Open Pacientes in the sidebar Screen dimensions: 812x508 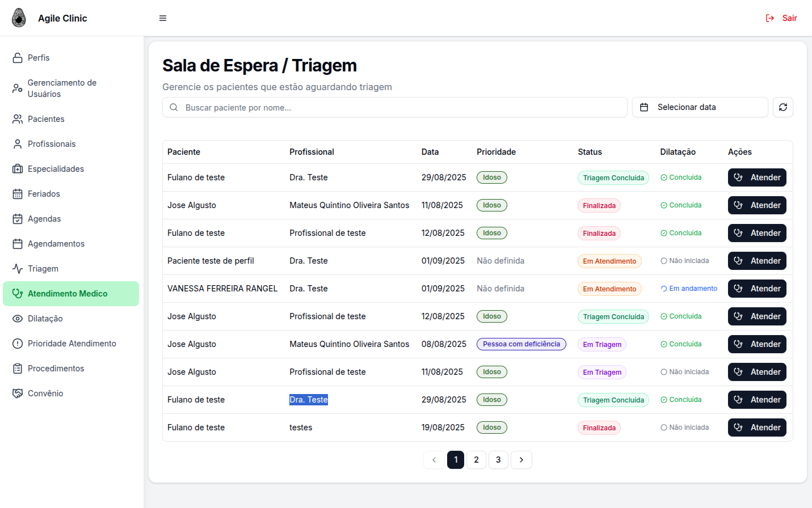pos(46,119)
